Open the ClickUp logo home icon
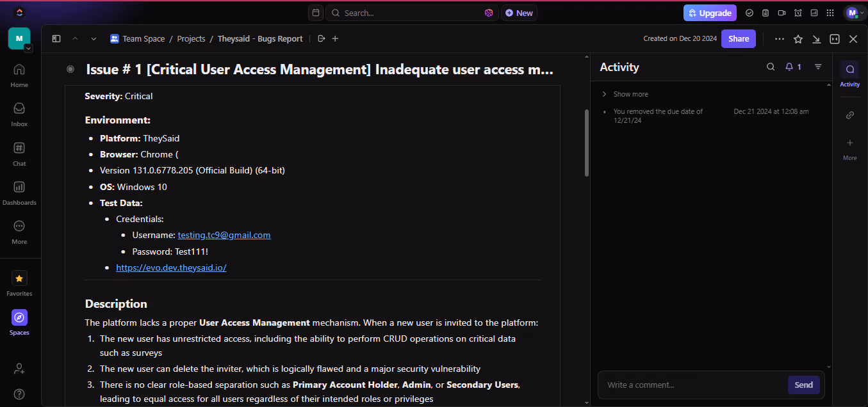 click(x=19, y=12)
